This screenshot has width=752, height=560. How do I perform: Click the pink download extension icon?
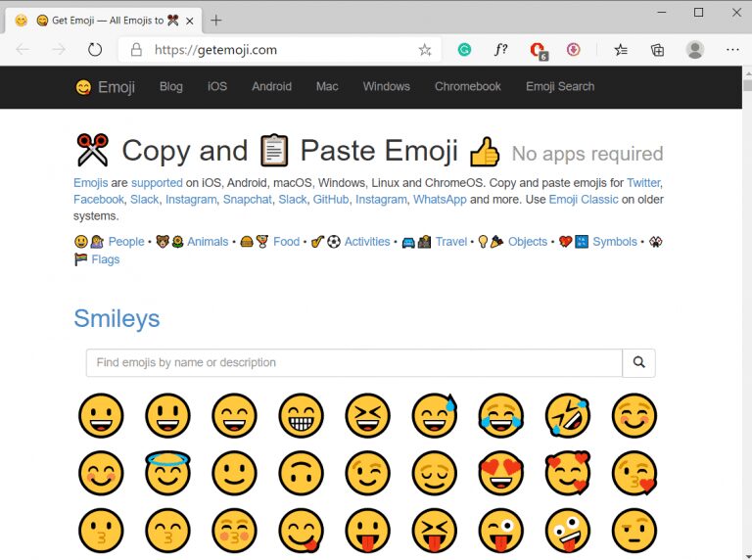(x=573, y=49)
